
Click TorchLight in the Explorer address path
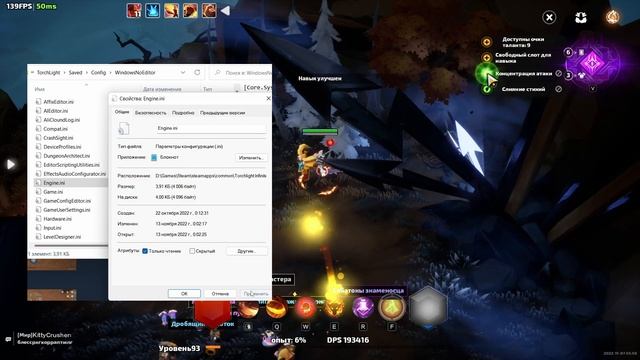pos(49,72)
